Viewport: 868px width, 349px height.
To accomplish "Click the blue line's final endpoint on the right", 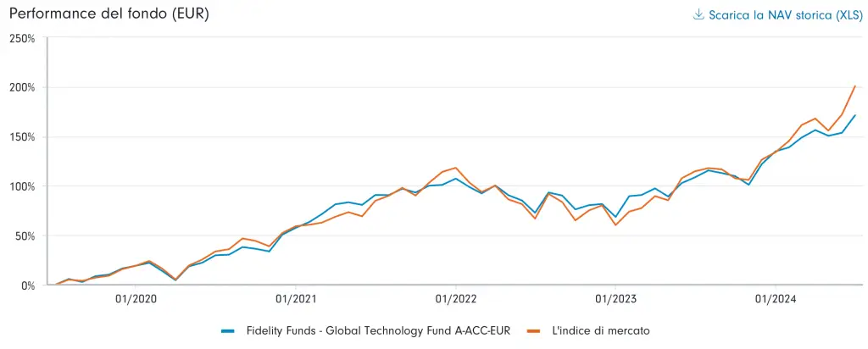I will pos(854,115).
